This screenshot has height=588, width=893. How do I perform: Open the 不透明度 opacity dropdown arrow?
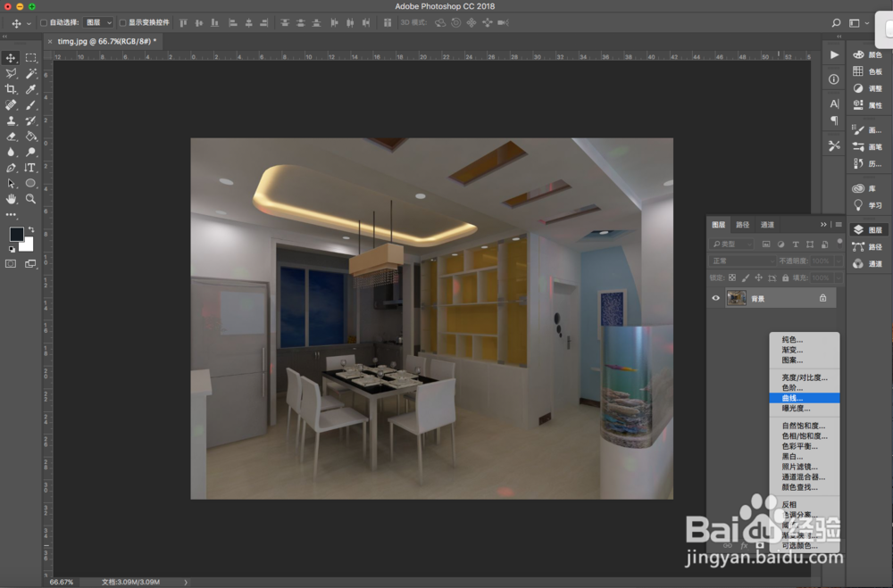[839, 261]
